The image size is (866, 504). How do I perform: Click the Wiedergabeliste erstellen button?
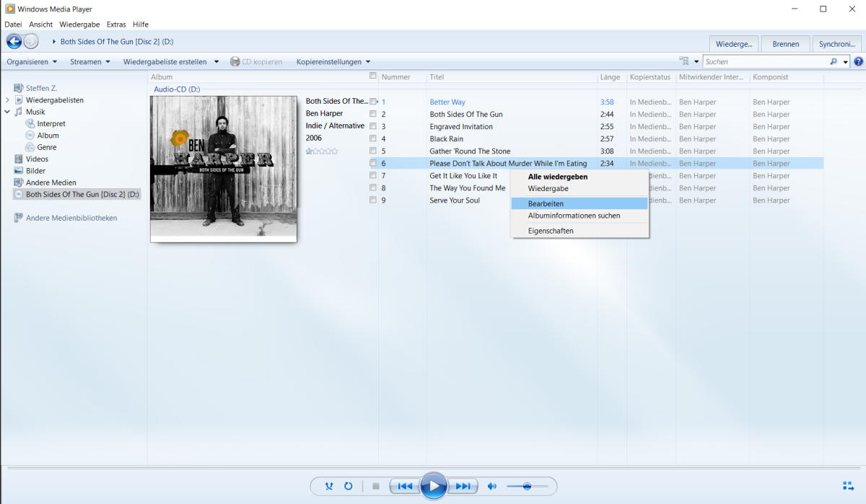[165, 62]
